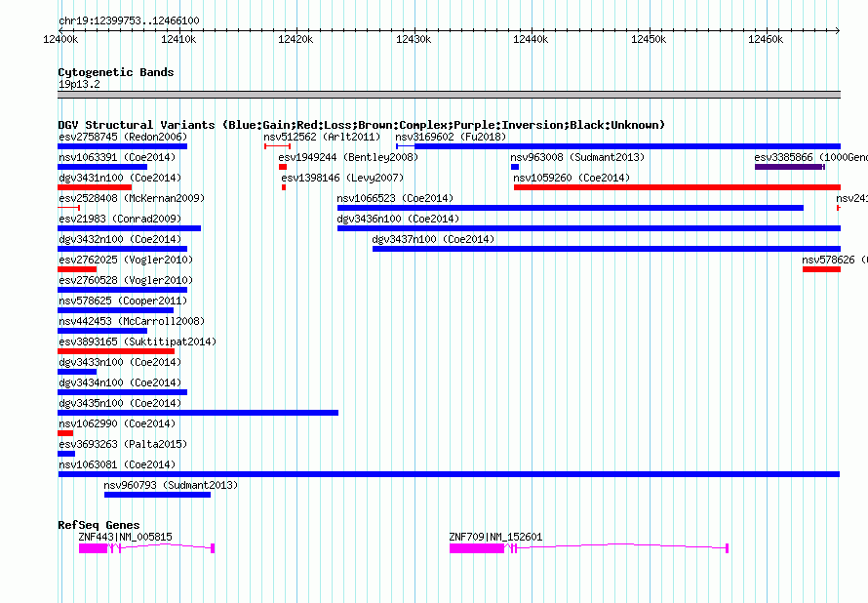Click the blue dgv3437n100 gain bar
Screen dimensions: 868x603
coord(607,249)
